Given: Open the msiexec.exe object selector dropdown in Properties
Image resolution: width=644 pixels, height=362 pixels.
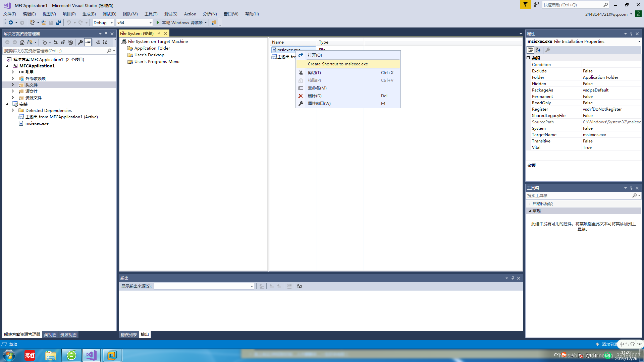Looking at the screenshot, I should click(x=639, y=42).
